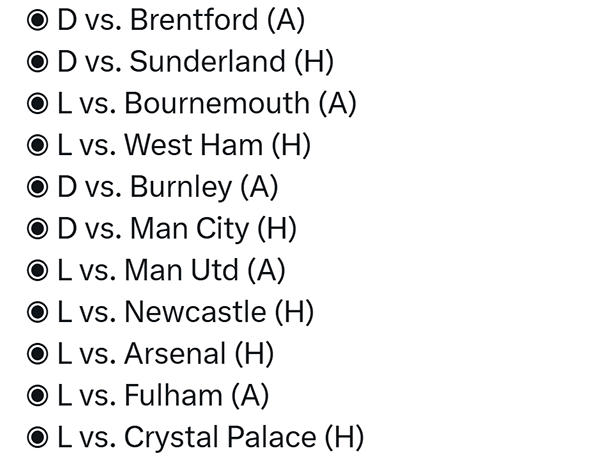
Task: Click the bullet beside Man City (H)
Action: coord(40,230)
